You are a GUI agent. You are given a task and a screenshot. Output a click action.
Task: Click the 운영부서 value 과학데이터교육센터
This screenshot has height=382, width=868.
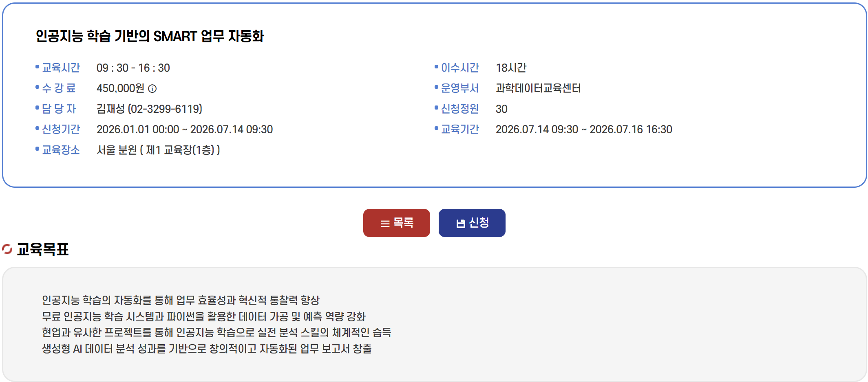coord(538,88)
